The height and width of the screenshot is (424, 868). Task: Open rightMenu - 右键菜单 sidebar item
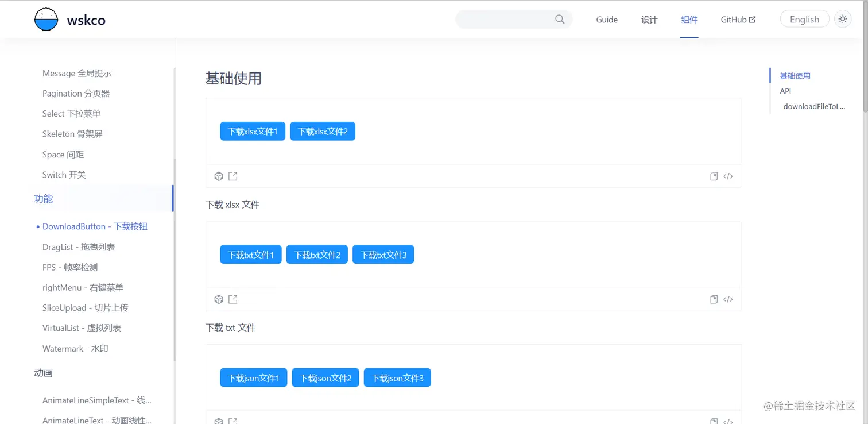tap(83, 287)
